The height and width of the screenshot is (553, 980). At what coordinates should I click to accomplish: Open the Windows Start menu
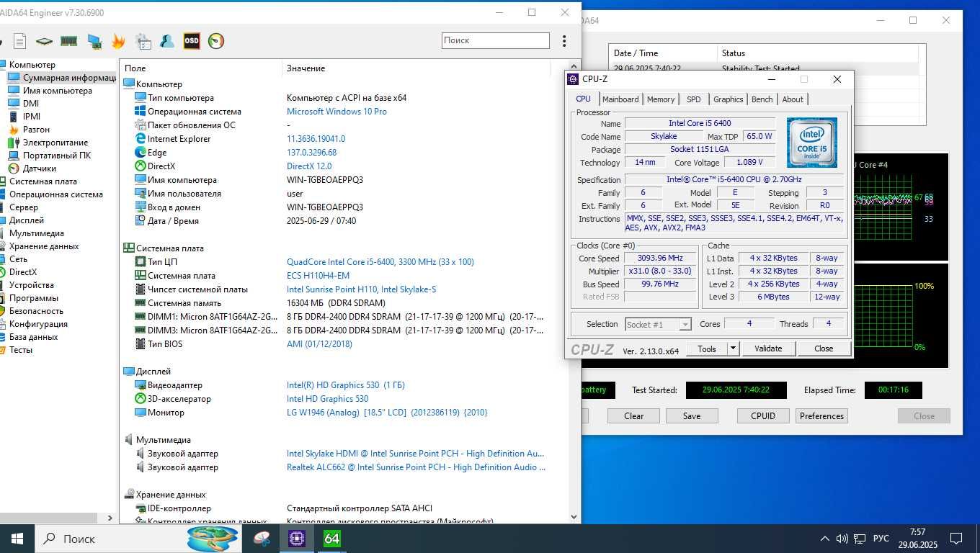tap(17, 538)
